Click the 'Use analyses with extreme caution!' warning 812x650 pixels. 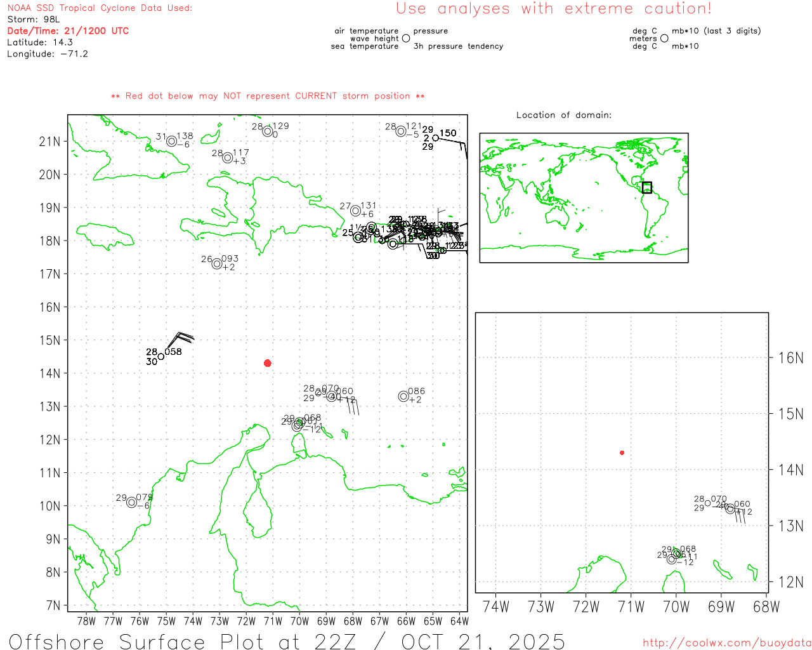pyautogui.click(x=554, y=9)
